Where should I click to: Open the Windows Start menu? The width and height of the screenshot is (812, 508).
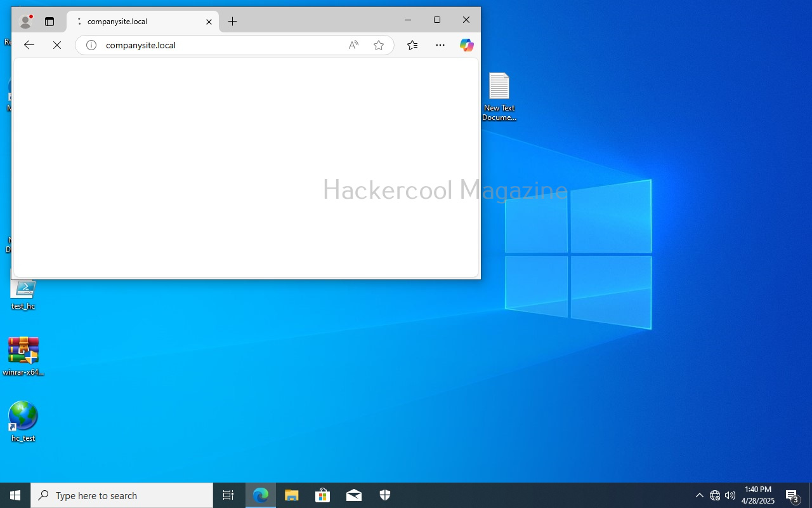[x=15, y=495]
